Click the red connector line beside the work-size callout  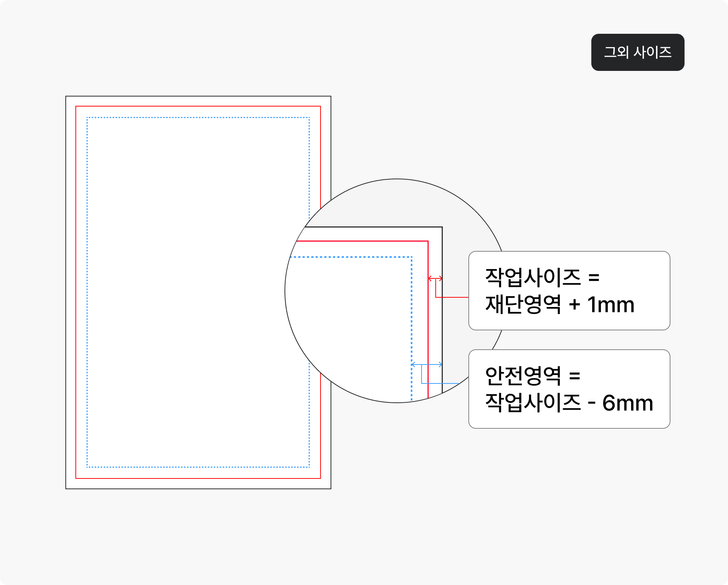coord(452,297)
